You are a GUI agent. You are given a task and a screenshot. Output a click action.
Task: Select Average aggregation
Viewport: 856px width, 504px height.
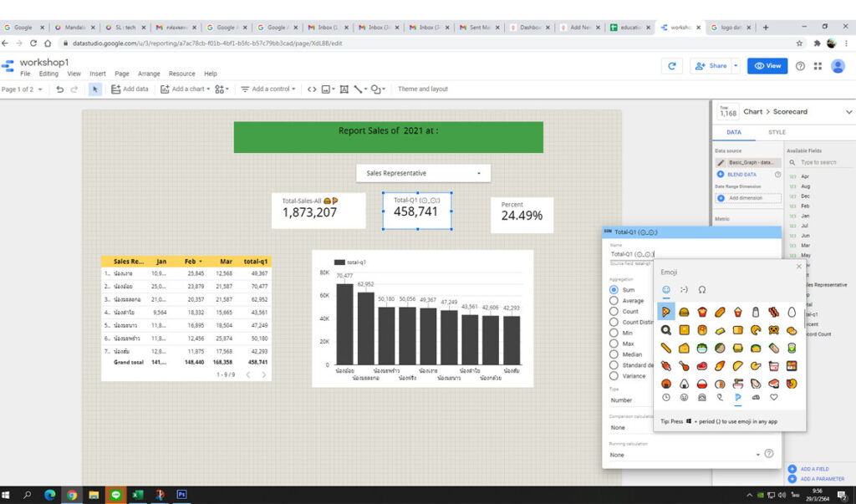click(614, 300)
